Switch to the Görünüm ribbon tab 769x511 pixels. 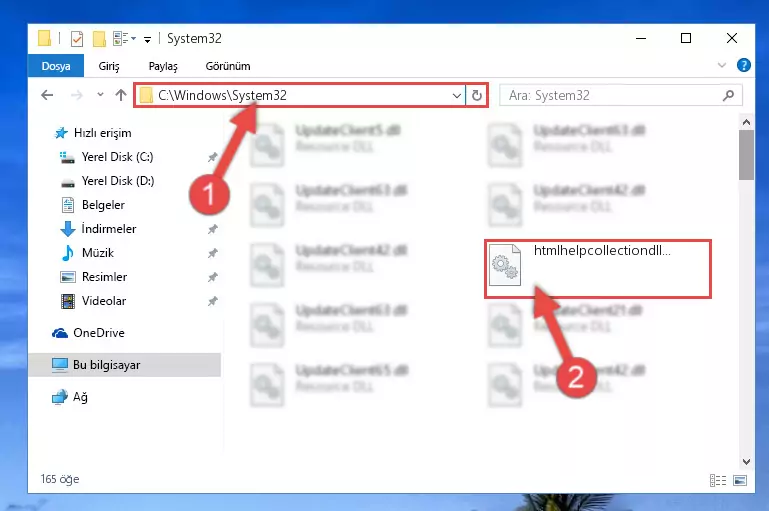[x=228, y=66]
